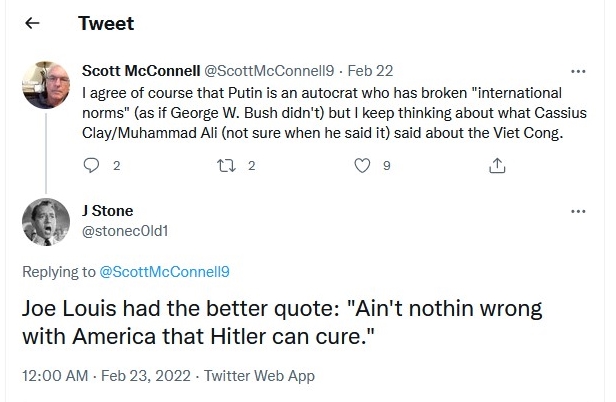Click the reply count 2 beside comment icon
616x402 pixels.
(x=116, y=166)
